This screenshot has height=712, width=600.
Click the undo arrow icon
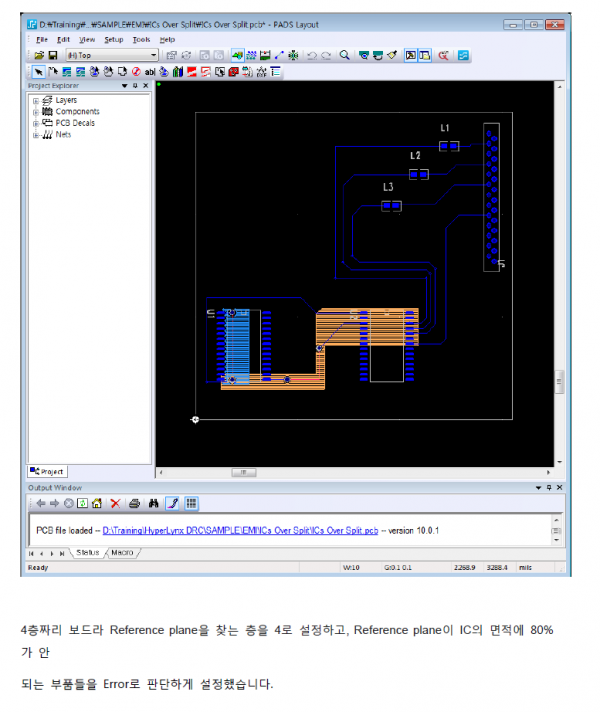312,55
